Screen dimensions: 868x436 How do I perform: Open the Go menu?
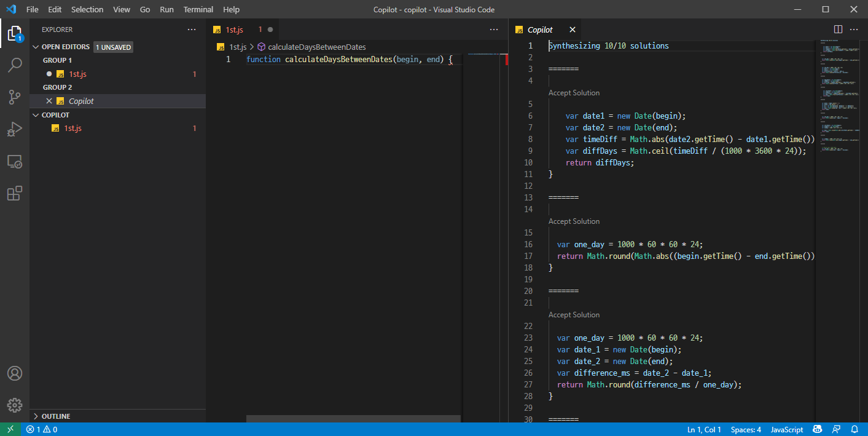pyautogui.click(x=145, y=9)
